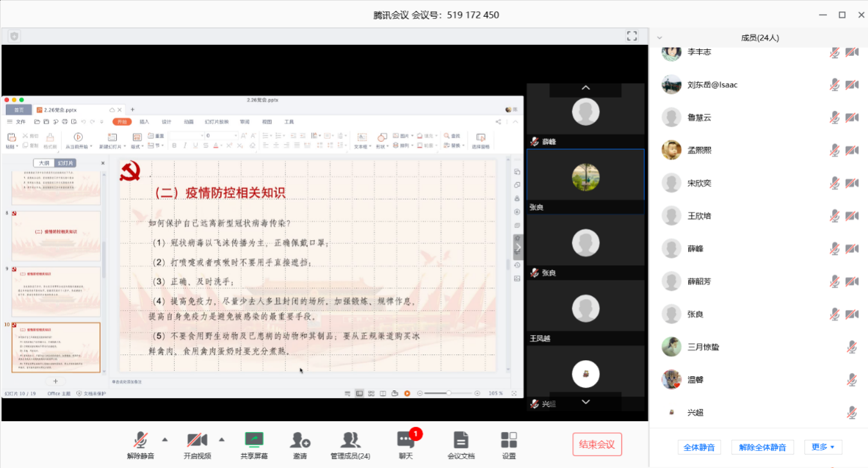Toggle microphone for member 李丰志

[835, 52]
